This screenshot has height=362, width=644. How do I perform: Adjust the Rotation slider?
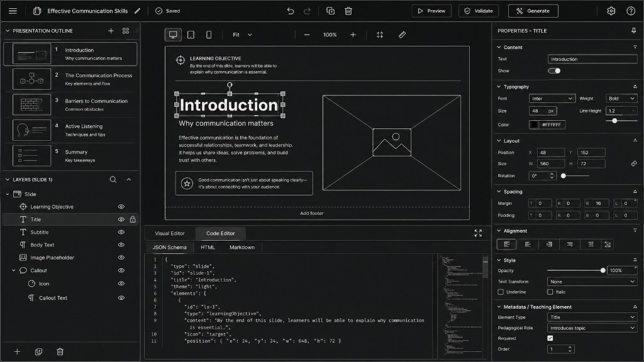(575, 176)
